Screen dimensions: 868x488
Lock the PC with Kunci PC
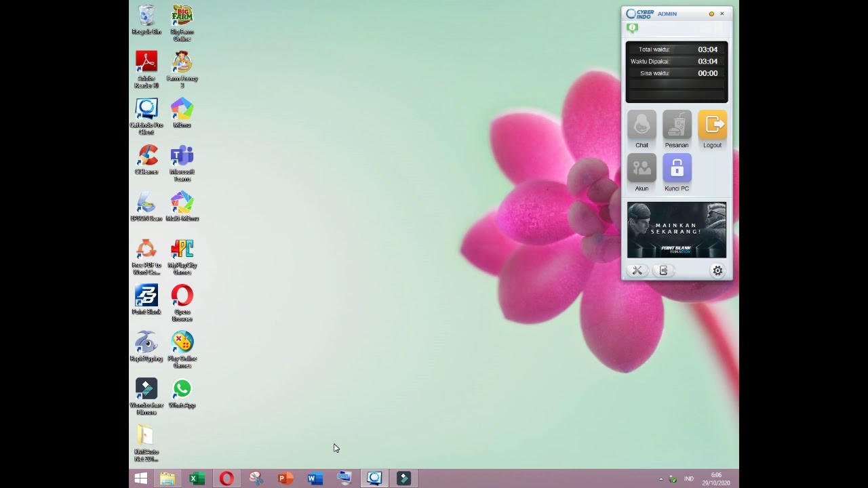(677, 172)
